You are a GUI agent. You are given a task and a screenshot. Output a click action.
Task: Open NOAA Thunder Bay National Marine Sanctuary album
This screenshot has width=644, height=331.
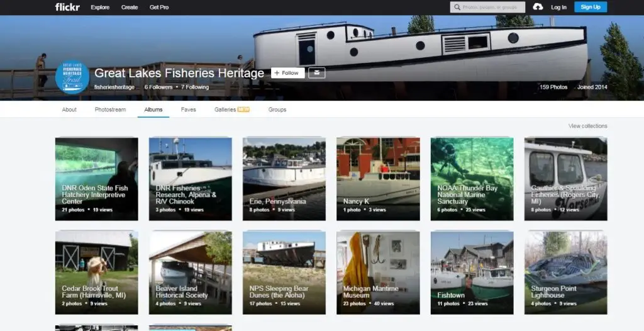coord(472,179)
